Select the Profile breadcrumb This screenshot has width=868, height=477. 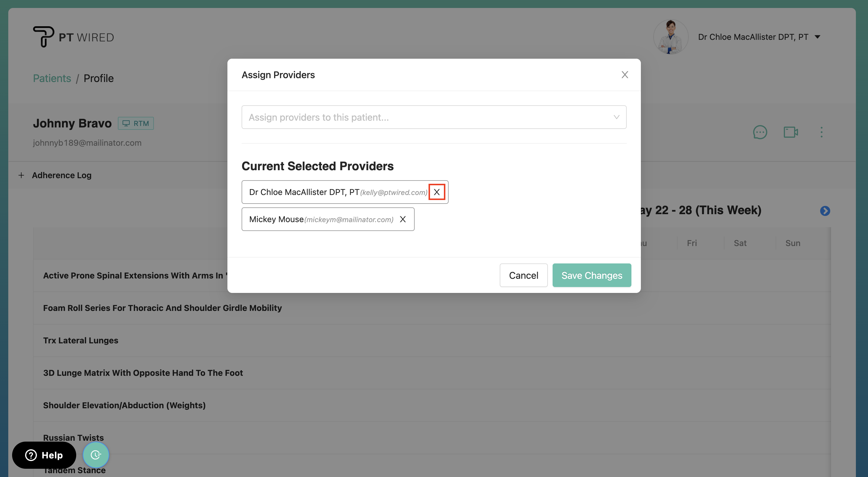(98, 78)
